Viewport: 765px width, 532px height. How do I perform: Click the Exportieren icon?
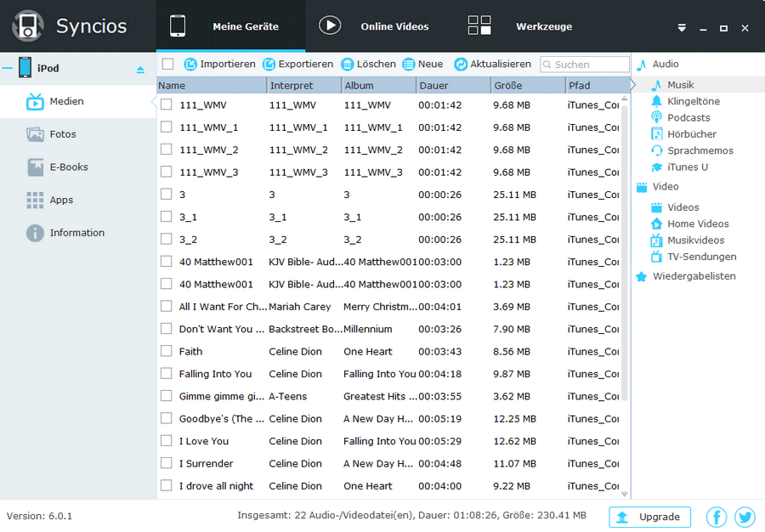(269, 64)
